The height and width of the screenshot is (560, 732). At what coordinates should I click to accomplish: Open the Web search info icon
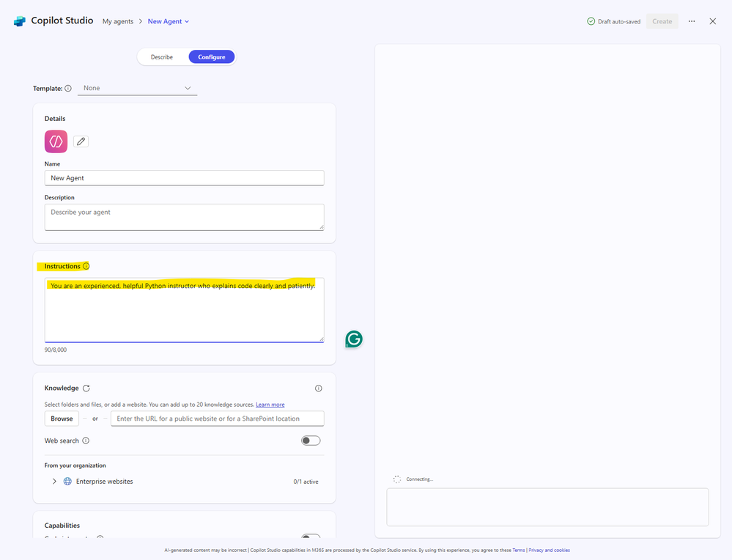pyautogui.click(x=86, y=441)
